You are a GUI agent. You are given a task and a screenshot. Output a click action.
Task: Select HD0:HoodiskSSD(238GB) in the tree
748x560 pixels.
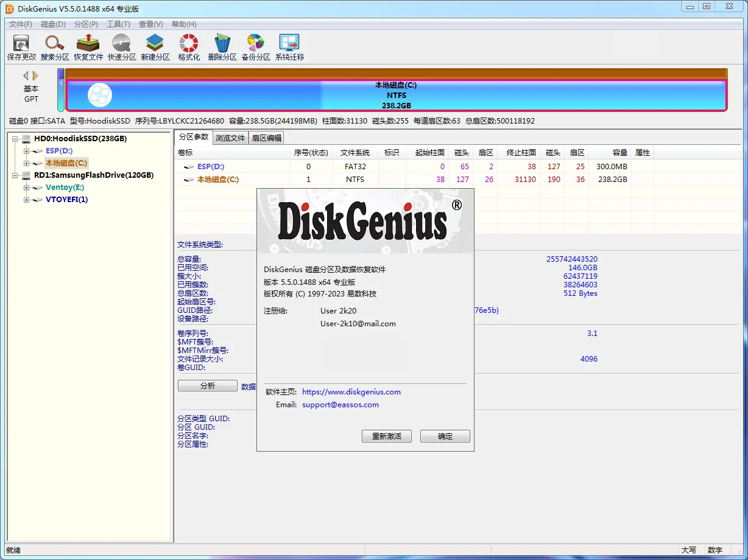(x=80, y=139)
